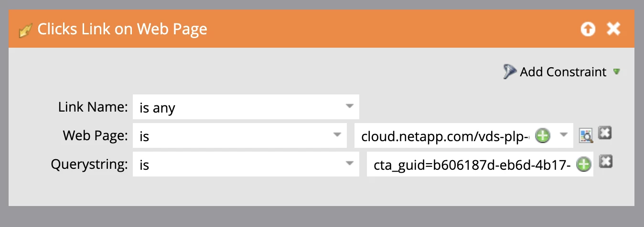Remove the Web Page constraint with its X

click(605, 134)
